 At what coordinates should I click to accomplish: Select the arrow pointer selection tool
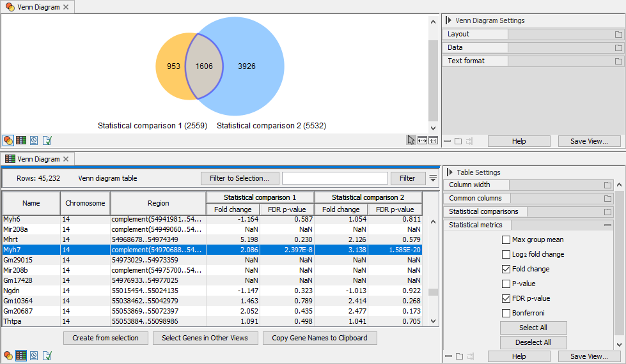click(411, 140)
